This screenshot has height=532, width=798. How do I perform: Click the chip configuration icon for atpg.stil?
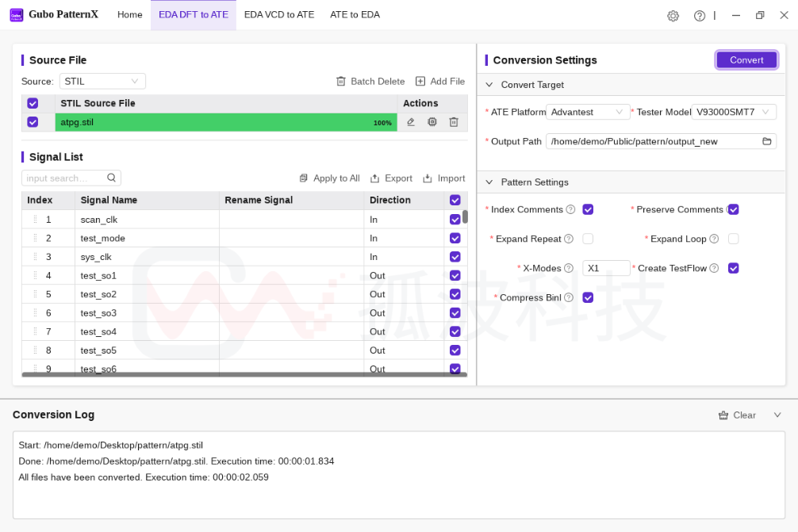point(432,122)
